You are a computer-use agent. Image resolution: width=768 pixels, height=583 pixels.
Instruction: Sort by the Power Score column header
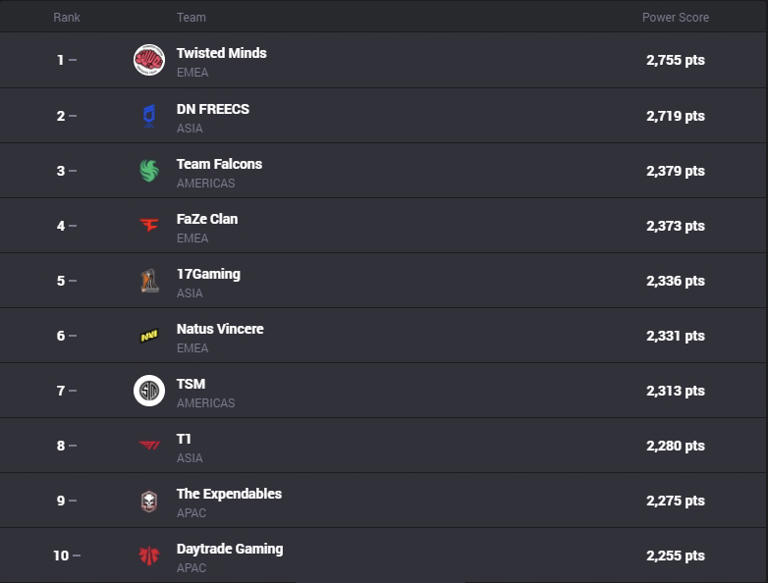pyautogui.click(x=675, y=17)
